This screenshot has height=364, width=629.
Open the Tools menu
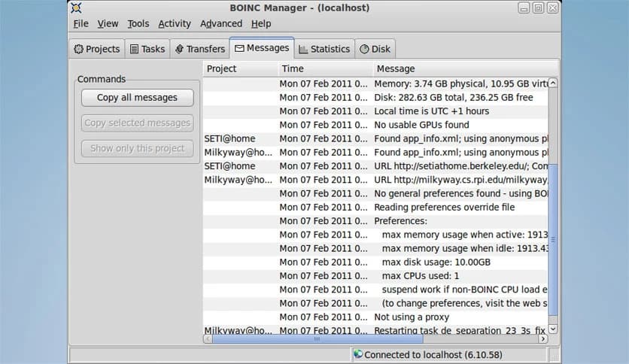tap(138, 23)
